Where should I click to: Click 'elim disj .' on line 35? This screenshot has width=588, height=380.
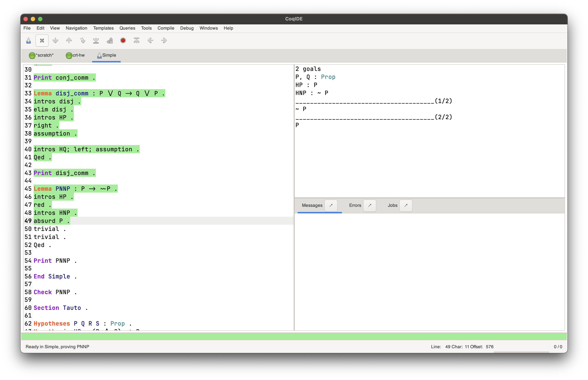(53, 110)
